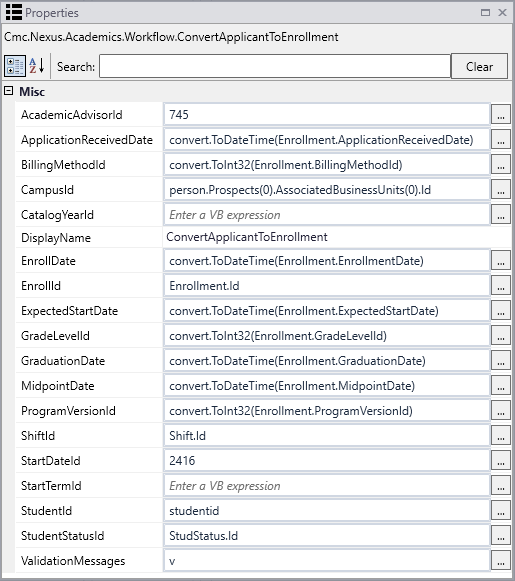
Task: Click the empty CatalogYearId expression field
Action: pos(327,215)
